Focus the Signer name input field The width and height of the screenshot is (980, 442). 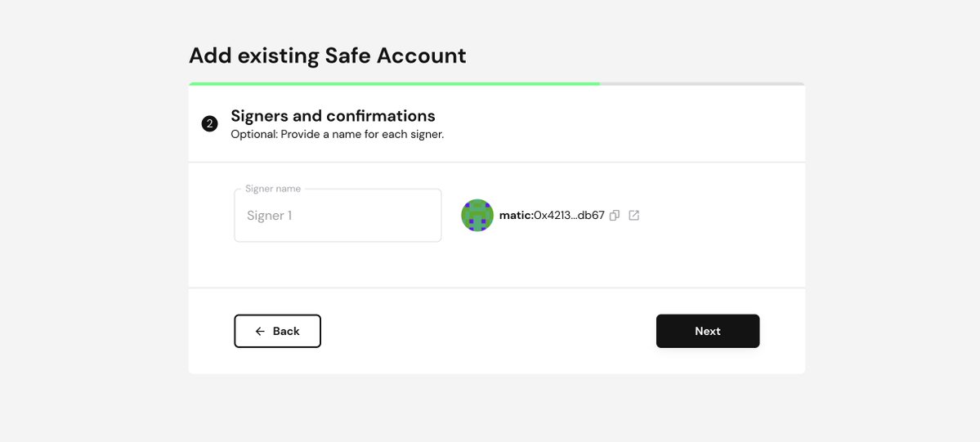click(x=338, y=217)
